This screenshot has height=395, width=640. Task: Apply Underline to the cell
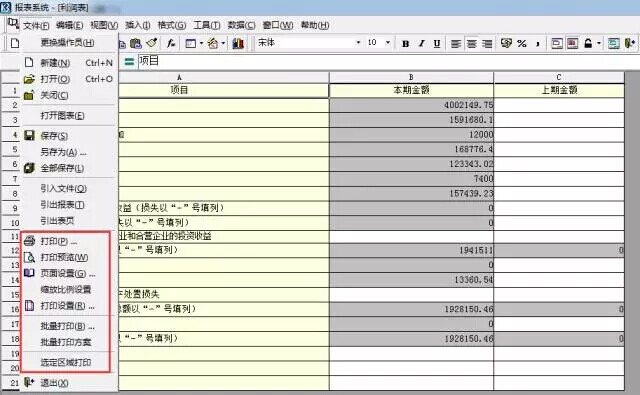tap(437, 44)
